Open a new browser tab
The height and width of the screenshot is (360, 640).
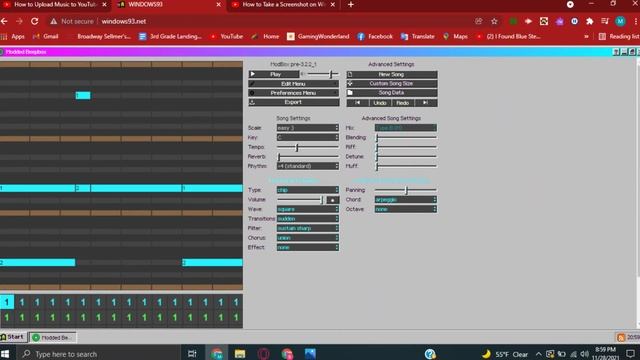tap(351, 4)
